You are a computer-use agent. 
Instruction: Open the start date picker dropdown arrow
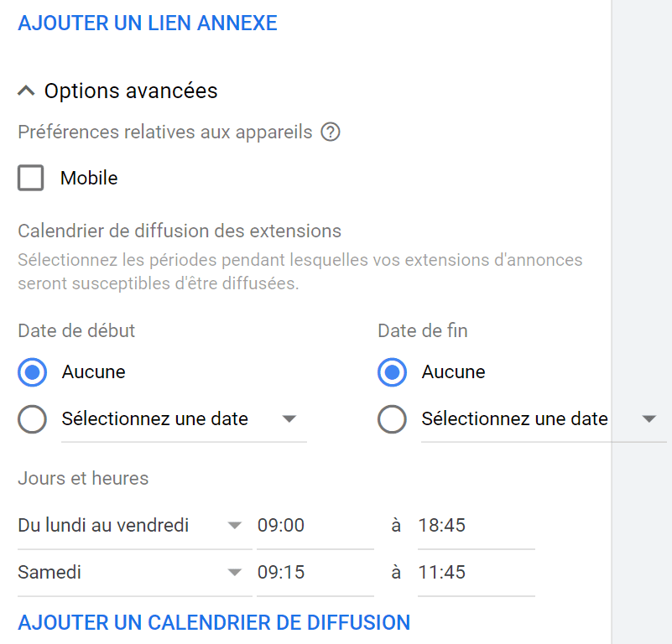click(x=289, y=418)
